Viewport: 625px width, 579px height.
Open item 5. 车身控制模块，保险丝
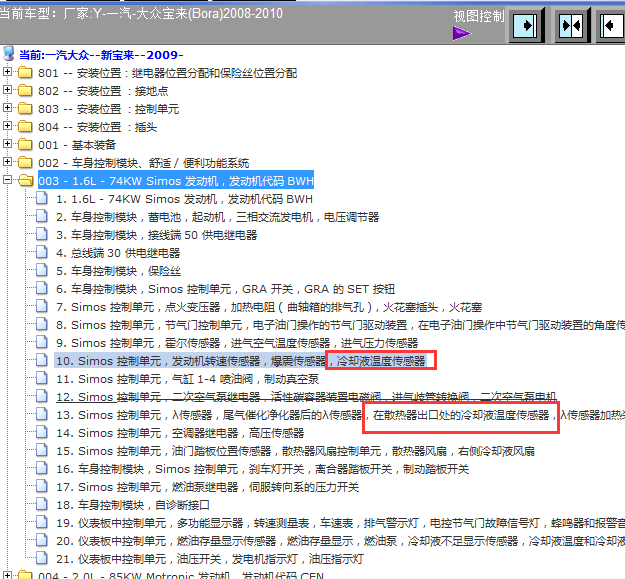[x=118, y=271]
